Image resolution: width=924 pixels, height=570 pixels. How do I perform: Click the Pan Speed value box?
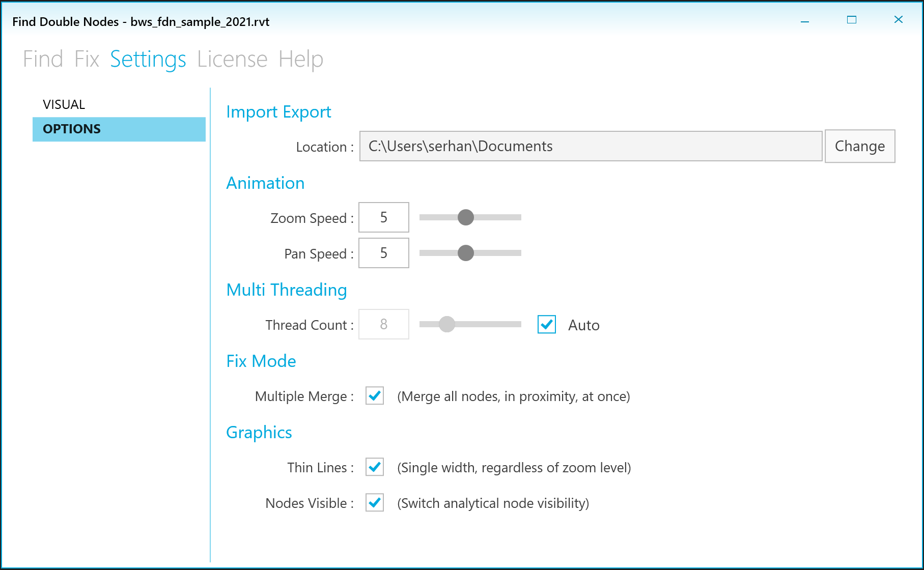coord(384,253)
